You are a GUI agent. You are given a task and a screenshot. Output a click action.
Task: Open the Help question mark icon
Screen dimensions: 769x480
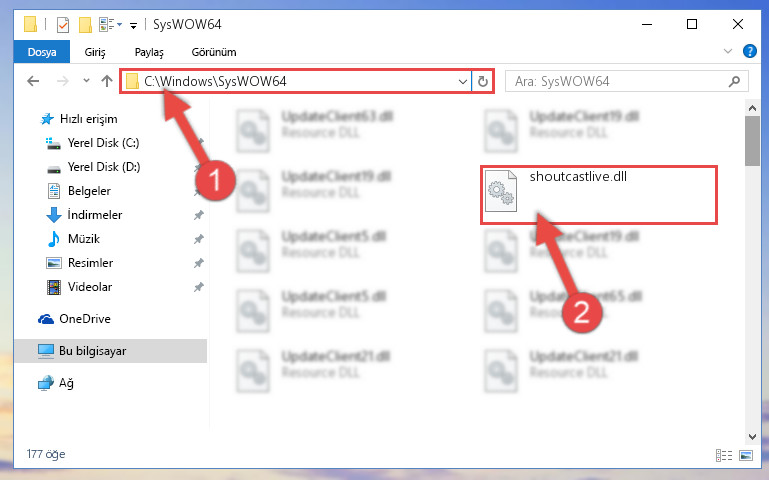point(749,51)
